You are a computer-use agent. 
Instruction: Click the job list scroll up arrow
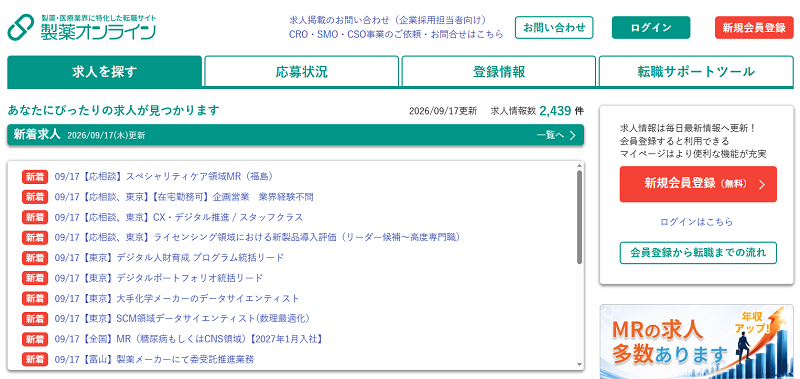(x=579, y=166)
